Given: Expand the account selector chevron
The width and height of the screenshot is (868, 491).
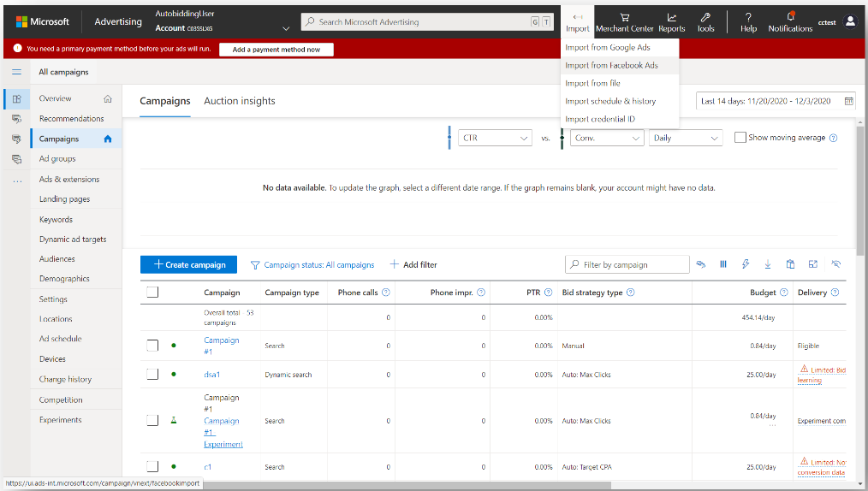Looking at the screenshot, I should [286, 28].
